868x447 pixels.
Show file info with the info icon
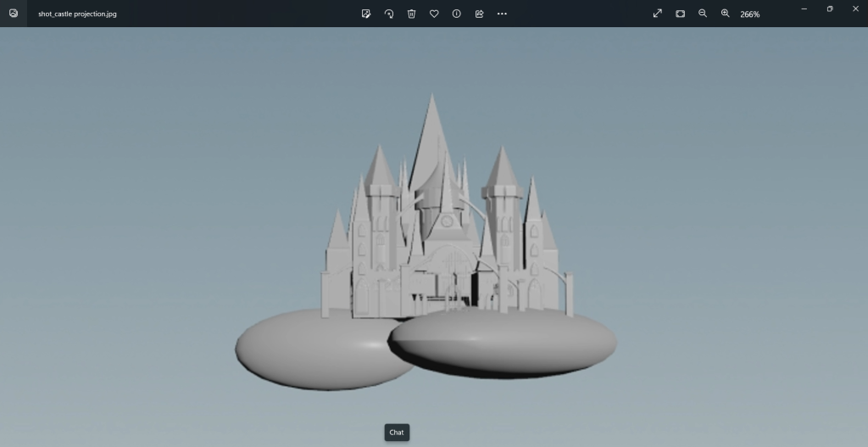tap(457, 14)
